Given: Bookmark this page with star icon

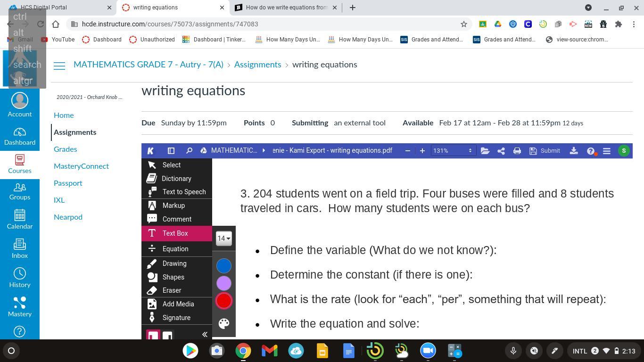Looking at the screenshot, I should [x=464, y=24].
